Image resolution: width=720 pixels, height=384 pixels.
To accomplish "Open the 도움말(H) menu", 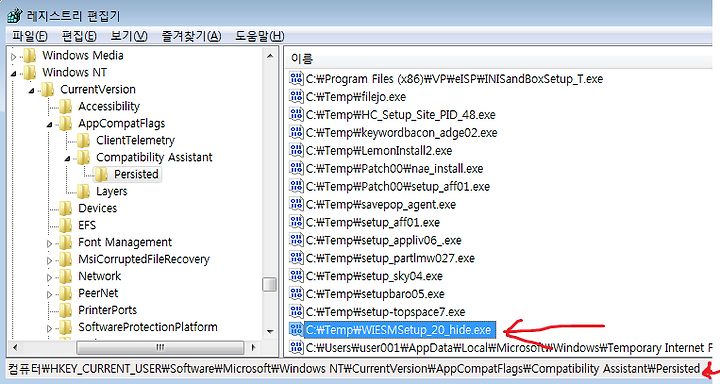I will pos(259,36).
